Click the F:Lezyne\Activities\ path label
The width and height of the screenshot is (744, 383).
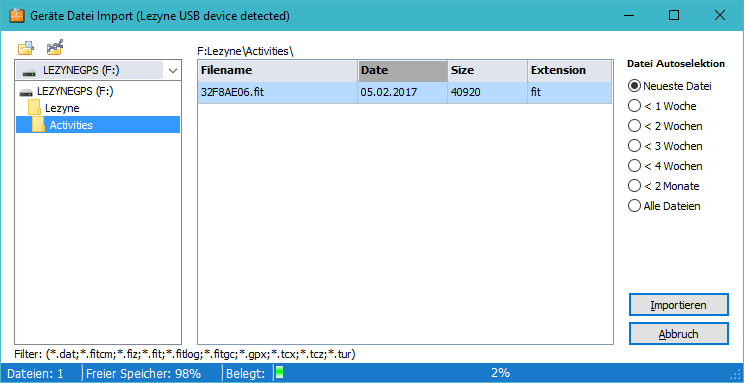[246, 51]
